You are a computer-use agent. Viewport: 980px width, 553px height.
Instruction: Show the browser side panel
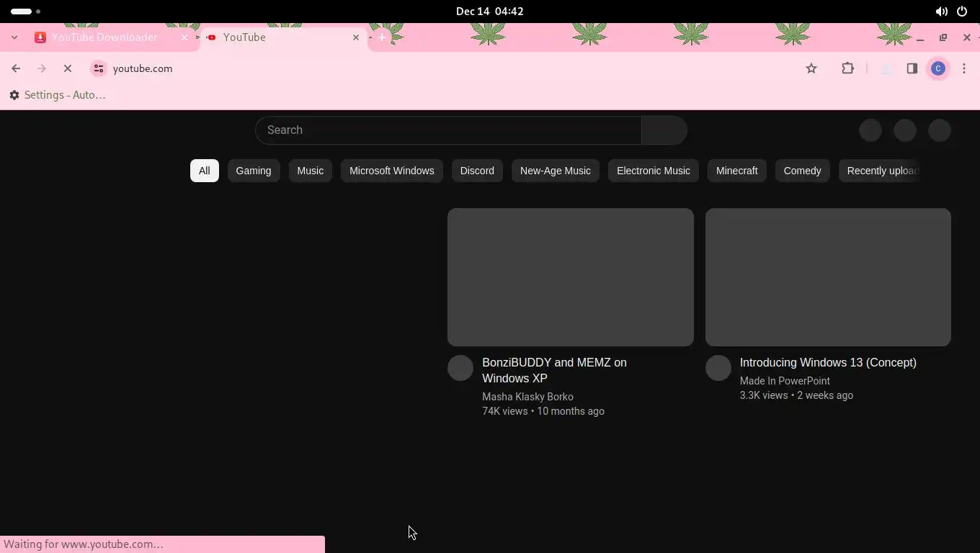pyautogui.click(x=912, y=68)
